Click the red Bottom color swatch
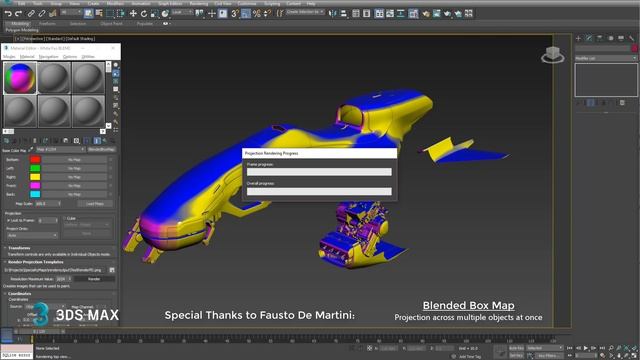The width and height of the screenshot is (640, 360). [35, 160]
